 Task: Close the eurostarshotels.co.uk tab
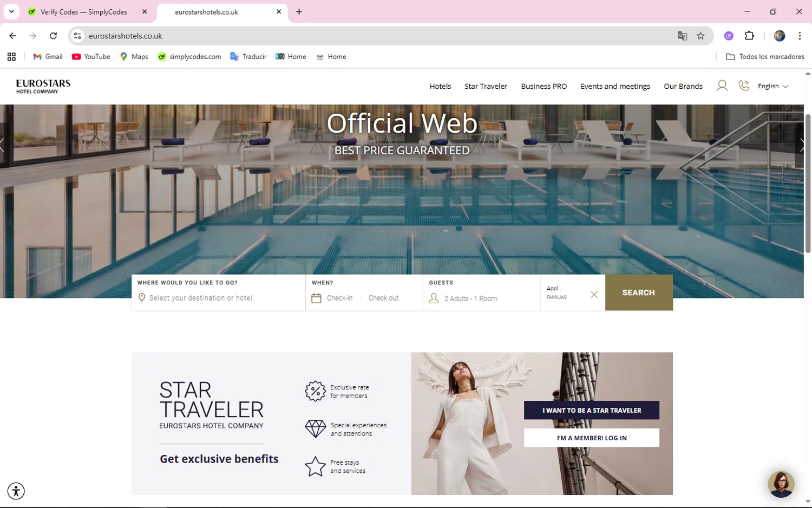(x=279, y=11)
